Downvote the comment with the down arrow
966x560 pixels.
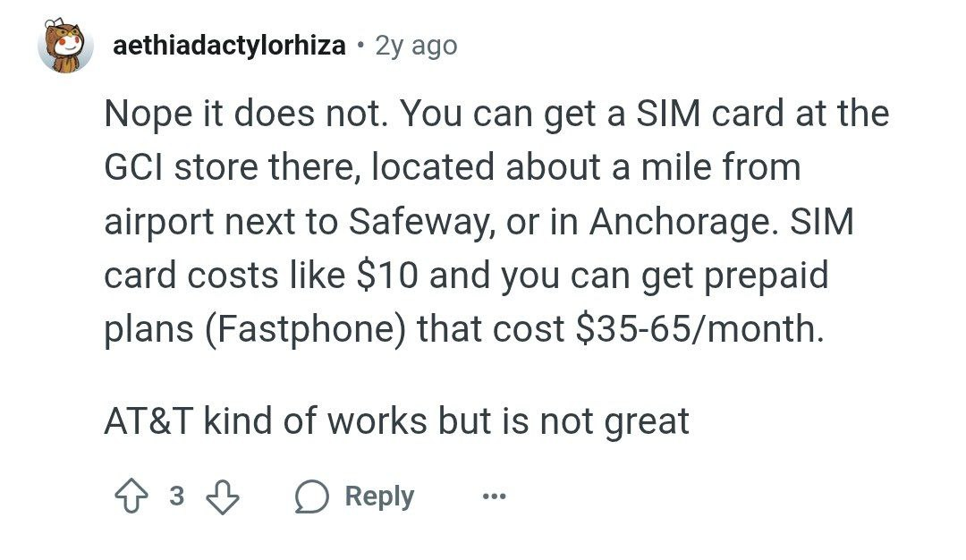(x=221, y=496)
